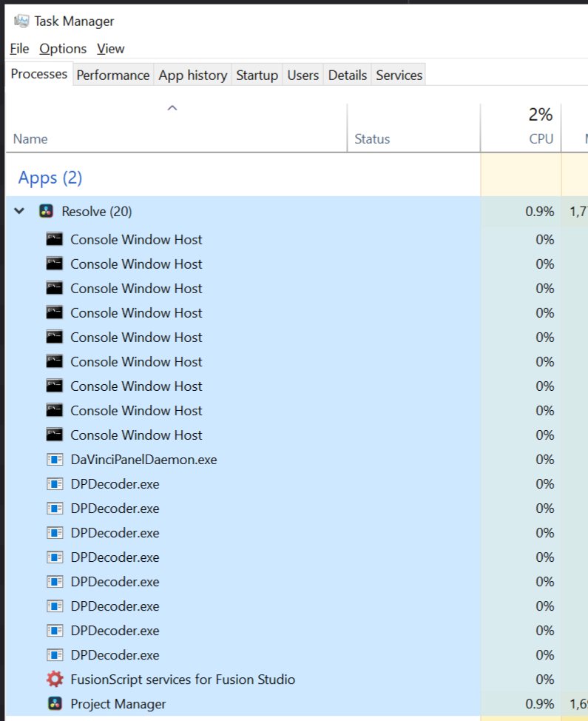Select the Resolve (20) row

297,211
